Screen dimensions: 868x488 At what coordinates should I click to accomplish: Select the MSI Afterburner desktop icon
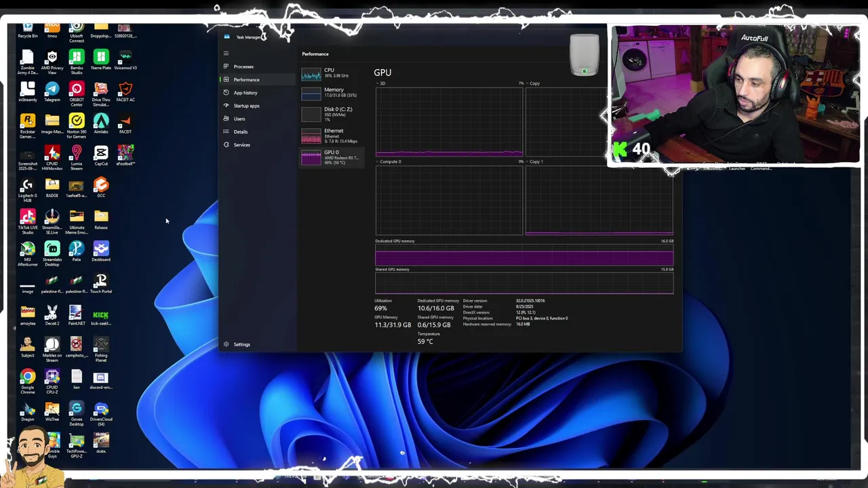28,254
